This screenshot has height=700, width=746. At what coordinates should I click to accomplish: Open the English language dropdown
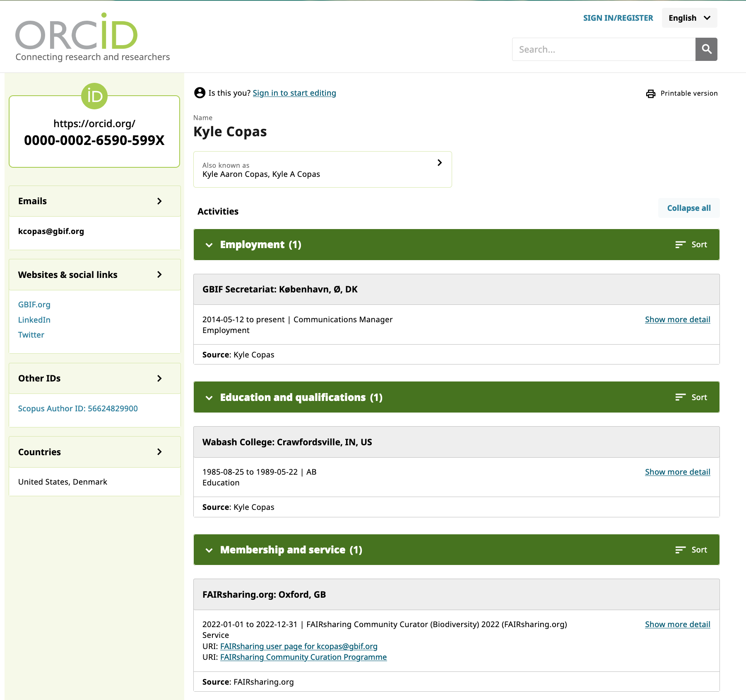(689, 18)
